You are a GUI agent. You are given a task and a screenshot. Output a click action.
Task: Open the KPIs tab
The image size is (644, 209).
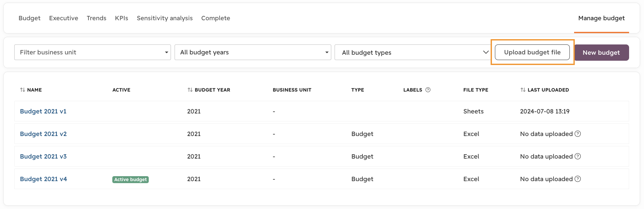pos(122,18)
